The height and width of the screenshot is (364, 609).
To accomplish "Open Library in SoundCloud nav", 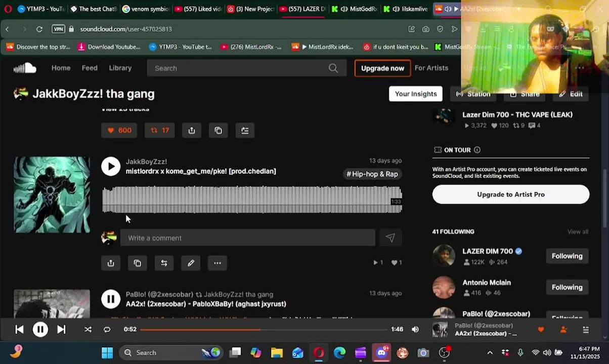I will coord(120,68).
